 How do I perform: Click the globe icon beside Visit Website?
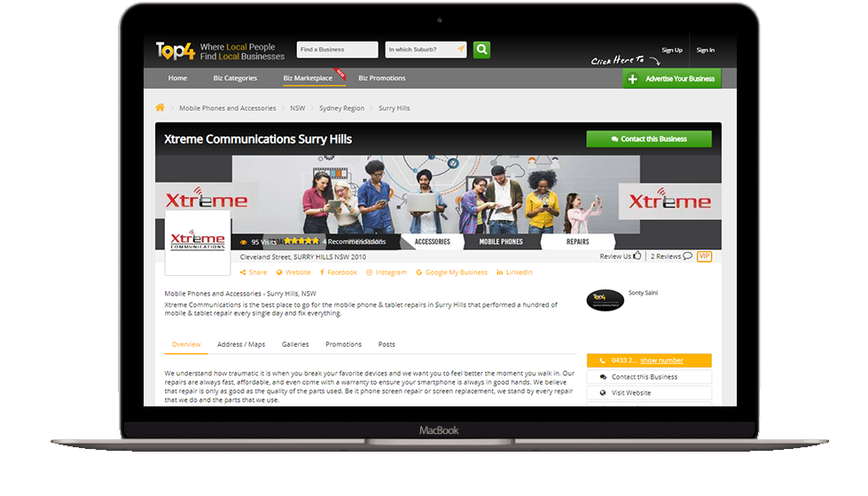tap(603, 393)
